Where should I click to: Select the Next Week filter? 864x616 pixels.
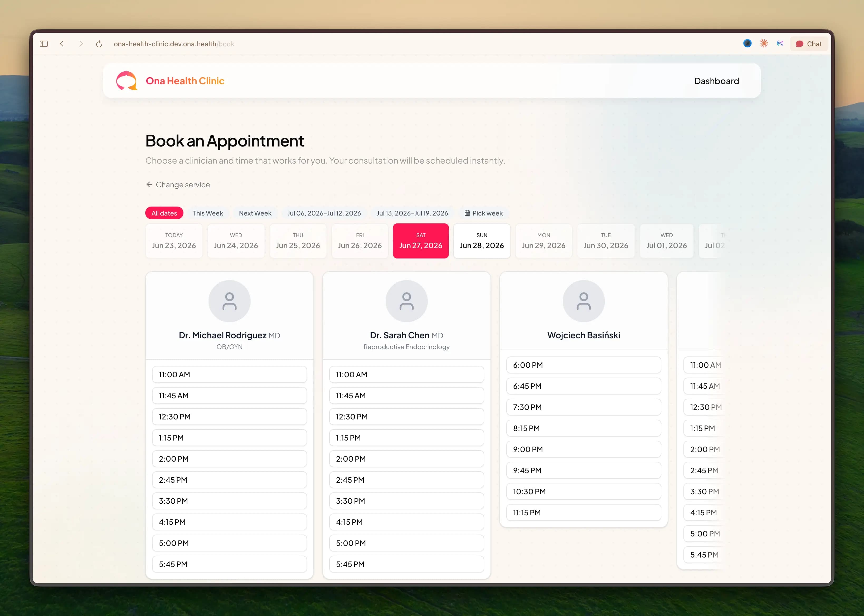[x=255, y=213]
